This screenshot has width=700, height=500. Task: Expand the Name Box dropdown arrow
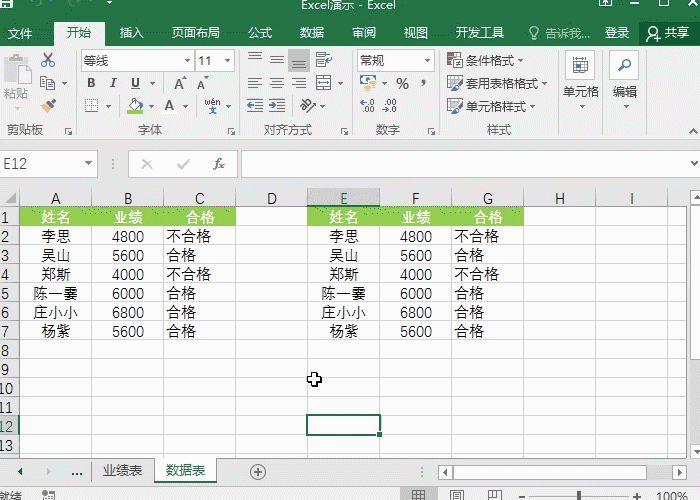coord(88,163)
